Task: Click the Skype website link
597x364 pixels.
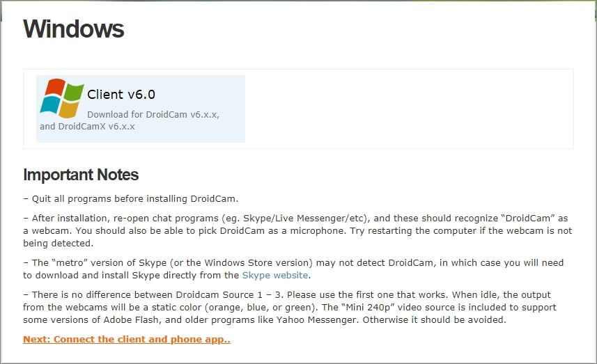Action: point(275,276)
